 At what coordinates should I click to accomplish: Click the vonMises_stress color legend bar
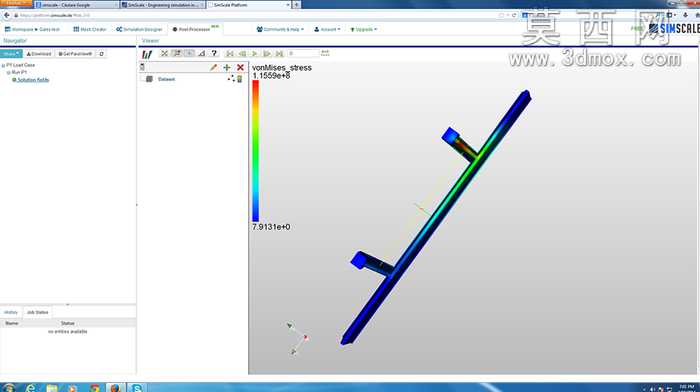255,151
